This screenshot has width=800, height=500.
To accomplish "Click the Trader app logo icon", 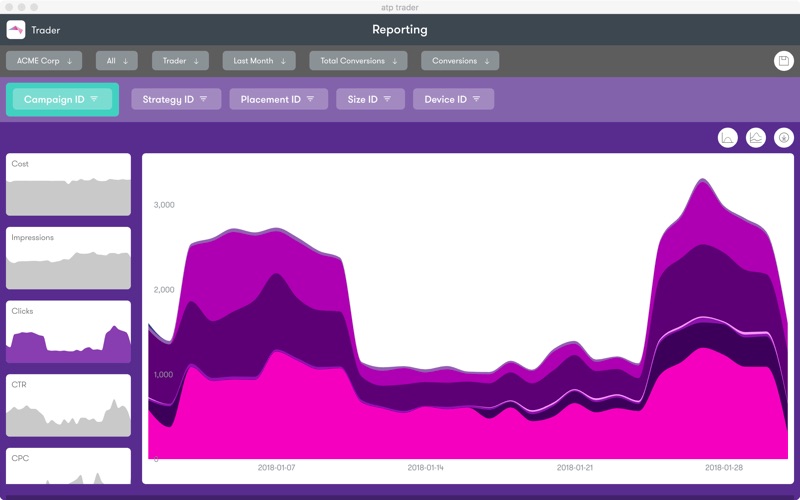I will point(16,30).
